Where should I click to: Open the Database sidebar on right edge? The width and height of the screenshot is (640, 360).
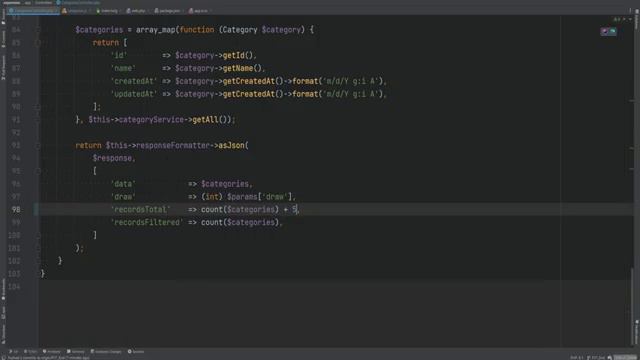point(636,18)
